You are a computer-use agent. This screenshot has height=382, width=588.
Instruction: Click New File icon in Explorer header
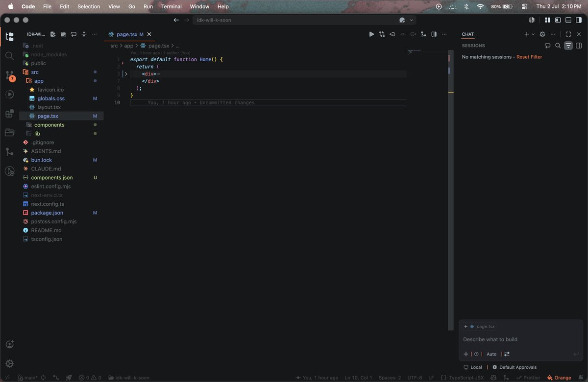click(x=53, y=34)
